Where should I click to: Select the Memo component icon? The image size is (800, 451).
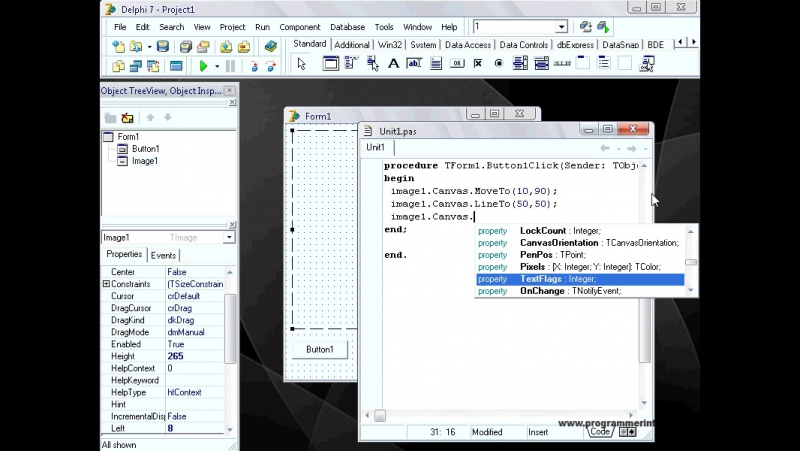click(x=436, y=64)
